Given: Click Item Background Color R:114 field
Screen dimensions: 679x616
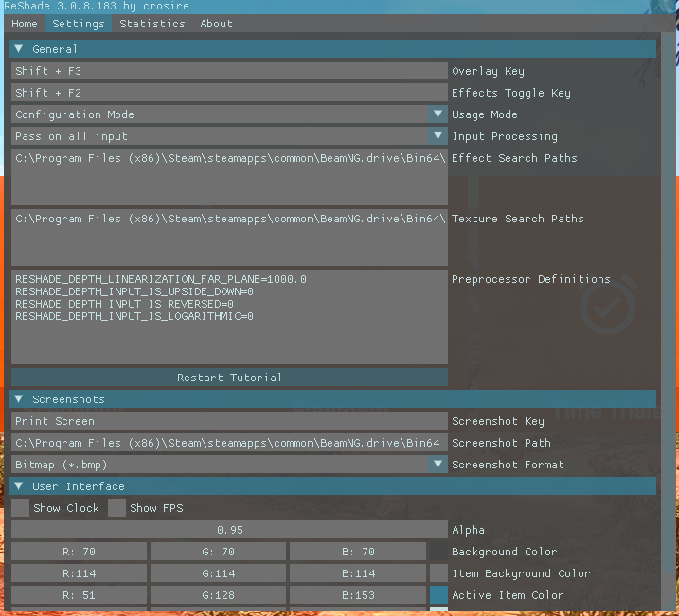Looking at the screenshot, I should tap(79, 573).
